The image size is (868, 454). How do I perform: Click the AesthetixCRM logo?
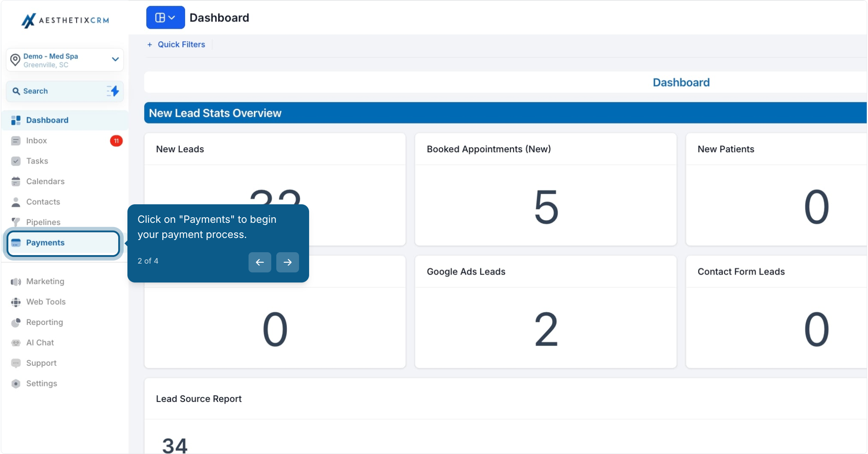coord(65,20)
